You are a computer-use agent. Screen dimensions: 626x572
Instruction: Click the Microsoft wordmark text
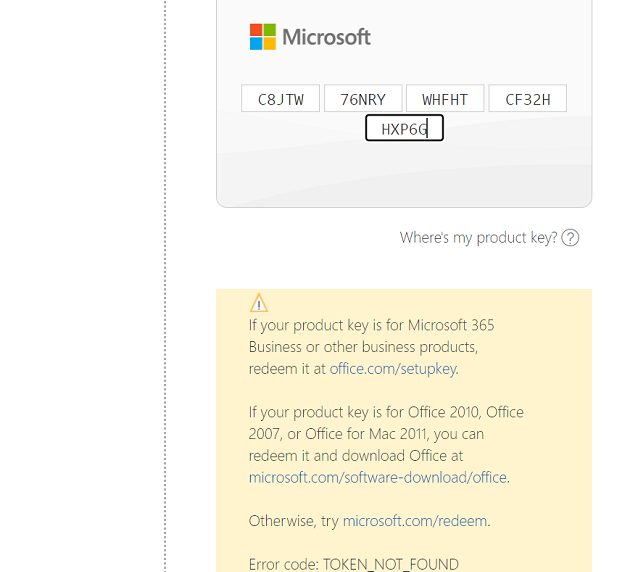point(326,38)
